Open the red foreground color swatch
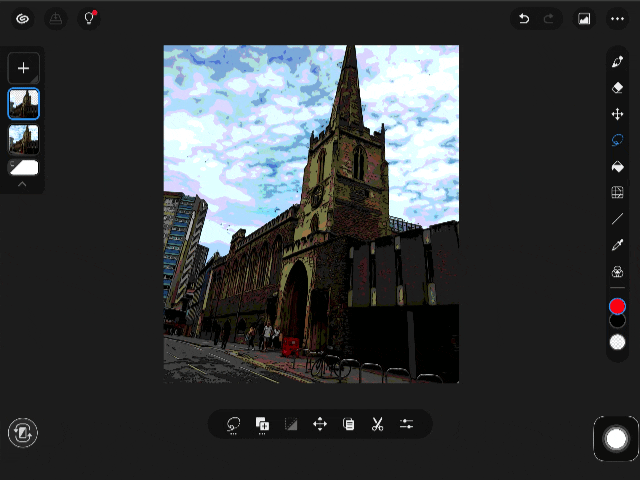This screenshot has width=640, height=480. coord(617,306)
